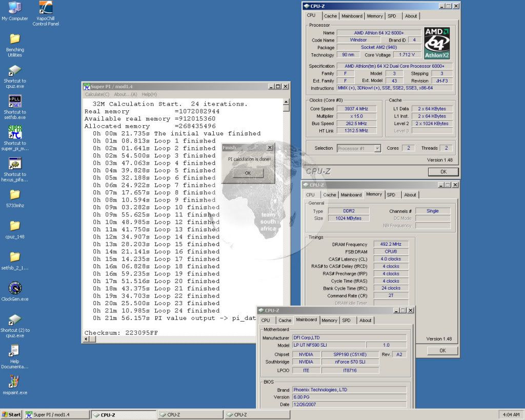Image resolution: width=525 pixels, height=420 pixels.
Task: Activate the second CPU-Z taskbar button
Action: point(190,415)
